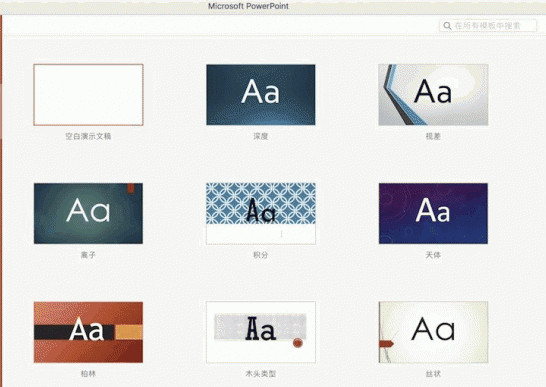Select the 空白演示文稿 blank template thumbnail
The width and height of the screenshot is (546, 387).
[88, 95]
